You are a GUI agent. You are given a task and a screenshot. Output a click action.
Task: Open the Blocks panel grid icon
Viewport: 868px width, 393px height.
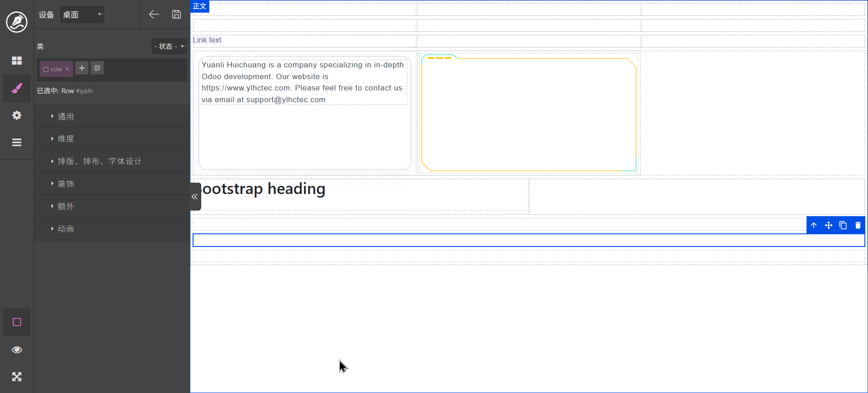point(17,61)
